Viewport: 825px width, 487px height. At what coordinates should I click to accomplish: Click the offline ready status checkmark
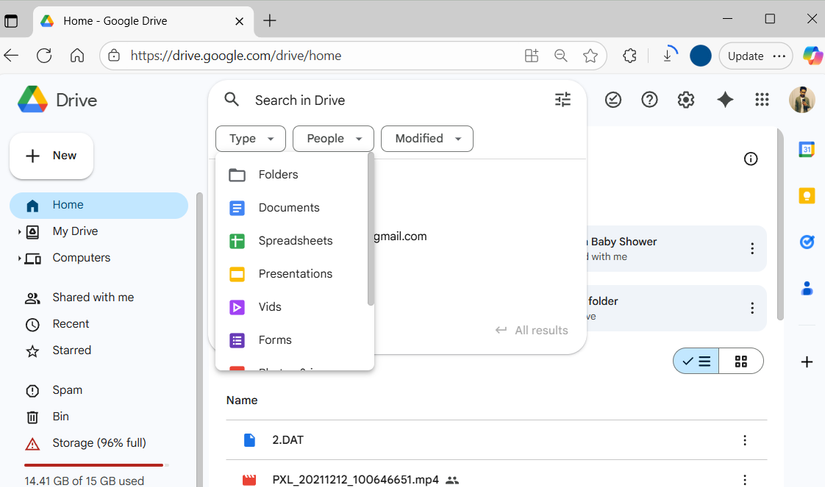(613, 100)
